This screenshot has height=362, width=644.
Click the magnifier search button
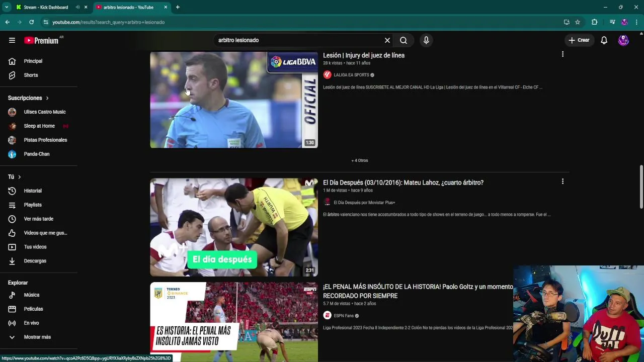(x=404, y=40)
